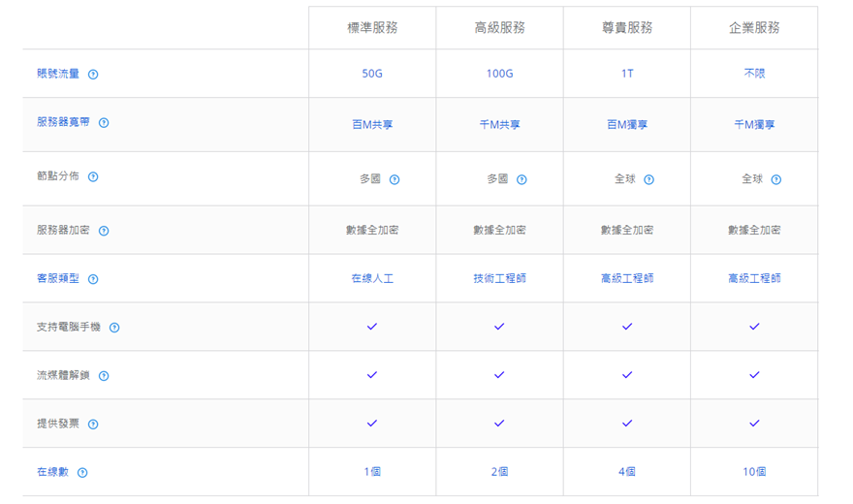853x504 pixels.
Task: Click help icon next to 賬號流量
Action: point(93,75)
